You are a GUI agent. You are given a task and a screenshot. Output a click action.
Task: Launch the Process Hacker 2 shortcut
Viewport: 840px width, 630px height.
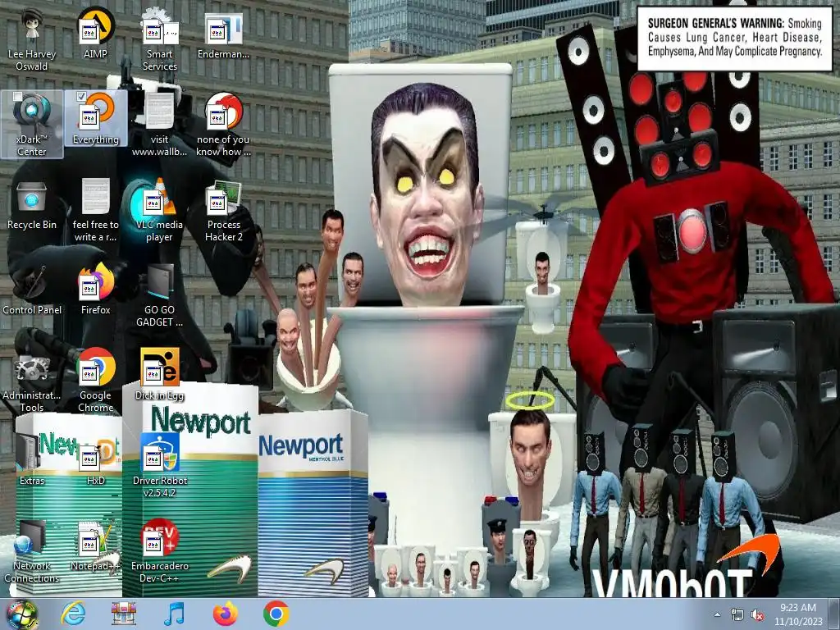click(x=223, y=210)
